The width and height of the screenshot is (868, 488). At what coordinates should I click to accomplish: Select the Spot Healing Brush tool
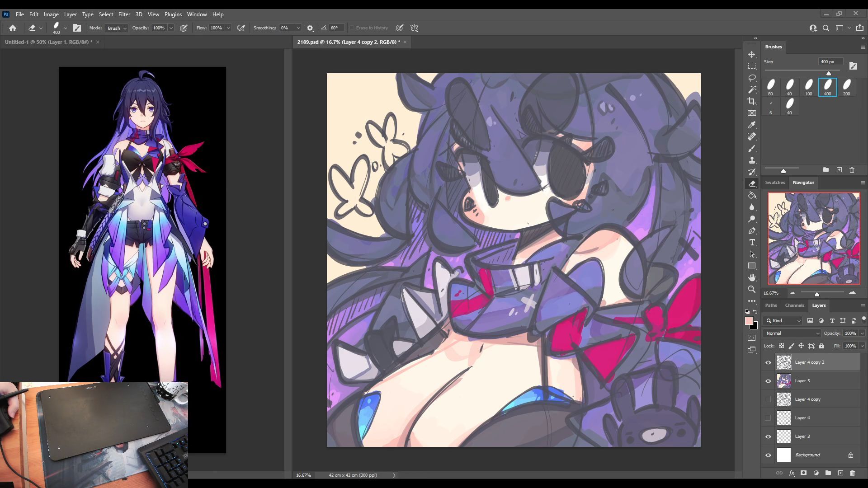pos(752,136)
